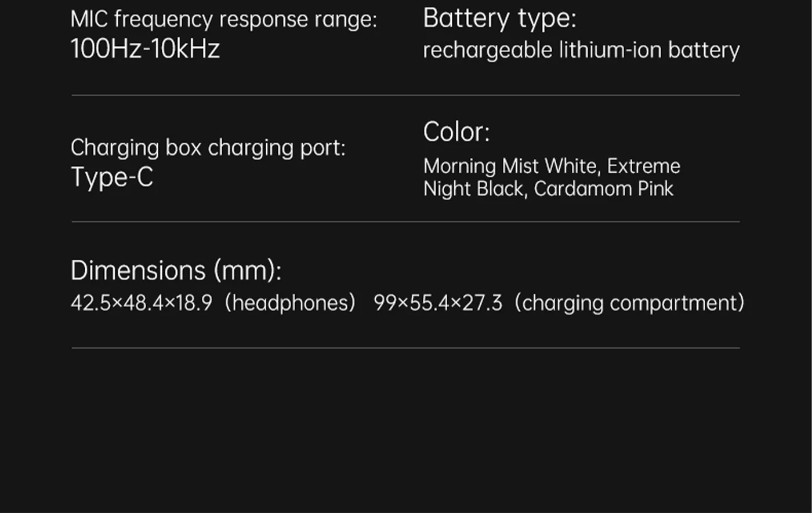Click the Color heading
Image resolution: width=812 pixels, height=513 pixels.
coord(456,132)
